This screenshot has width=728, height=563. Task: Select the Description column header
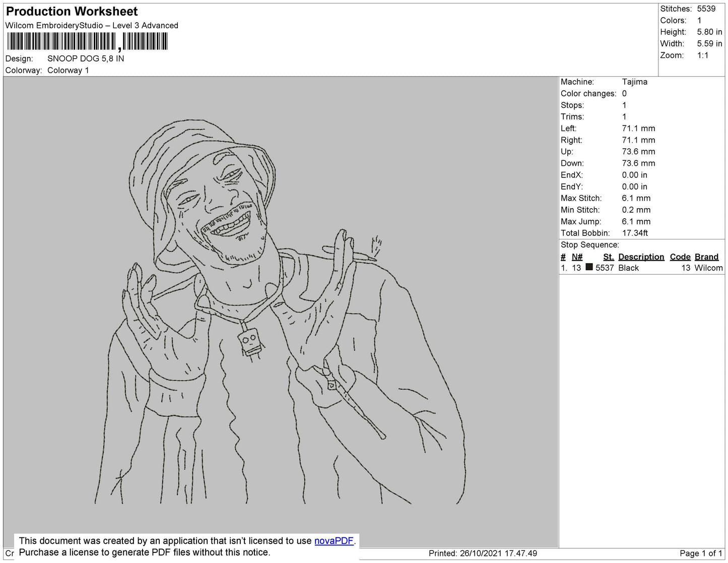click(x=641, y=257)
